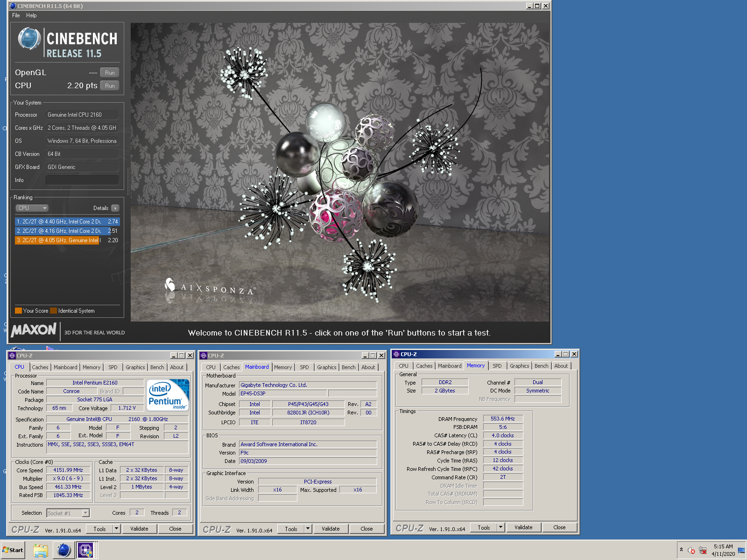Click the taskbar clock showing 5:15 AM
Image resolution: width=747 pixels, height=560 pixels.
click(x=723, y=550)
